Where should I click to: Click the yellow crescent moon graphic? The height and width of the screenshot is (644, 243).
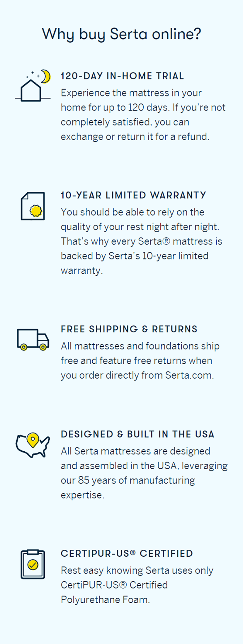(x=46, y=76)
